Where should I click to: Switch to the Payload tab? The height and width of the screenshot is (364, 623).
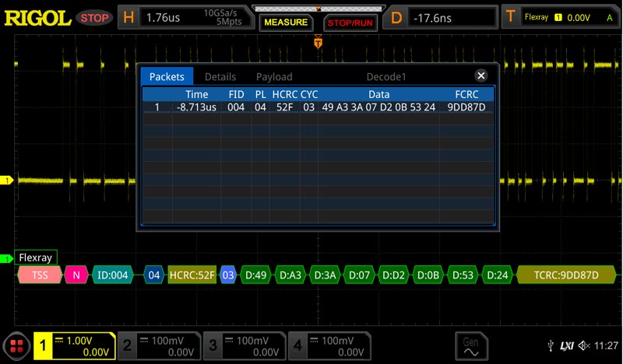click(274, 77)
